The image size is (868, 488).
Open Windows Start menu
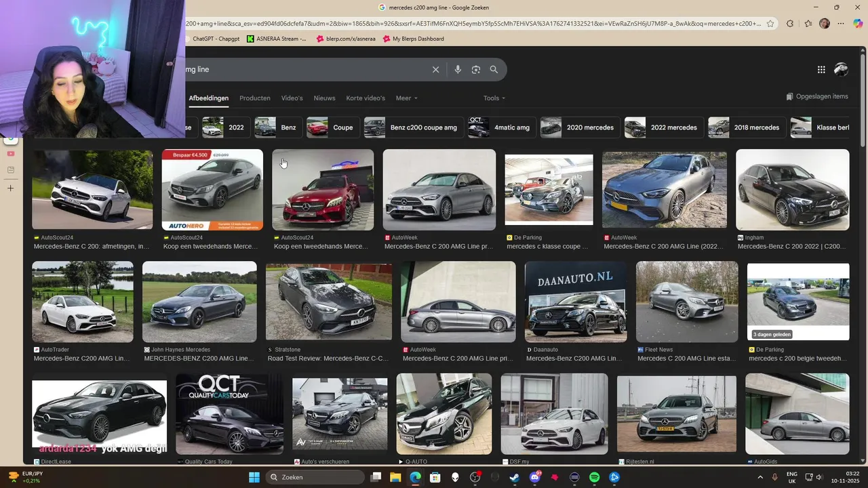pos(254,477)
